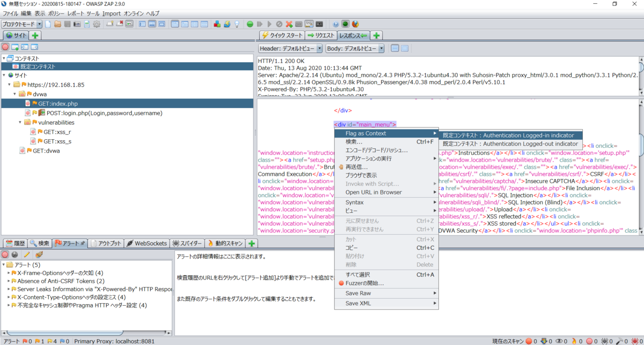Click the pencil edit alert icon
The width and height of the screenshot is (644, 345).
26,255
